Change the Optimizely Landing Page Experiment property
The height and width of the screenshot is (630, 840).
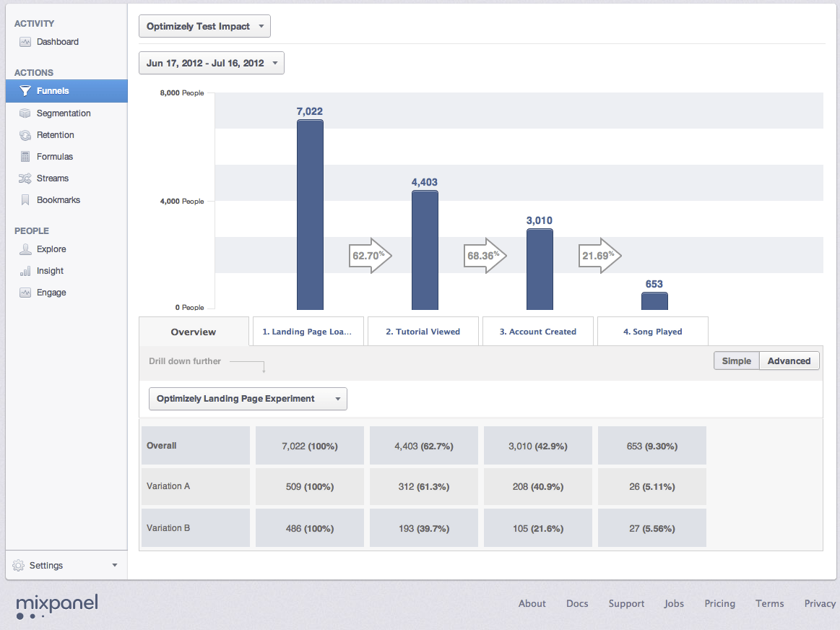coord(248,398)
